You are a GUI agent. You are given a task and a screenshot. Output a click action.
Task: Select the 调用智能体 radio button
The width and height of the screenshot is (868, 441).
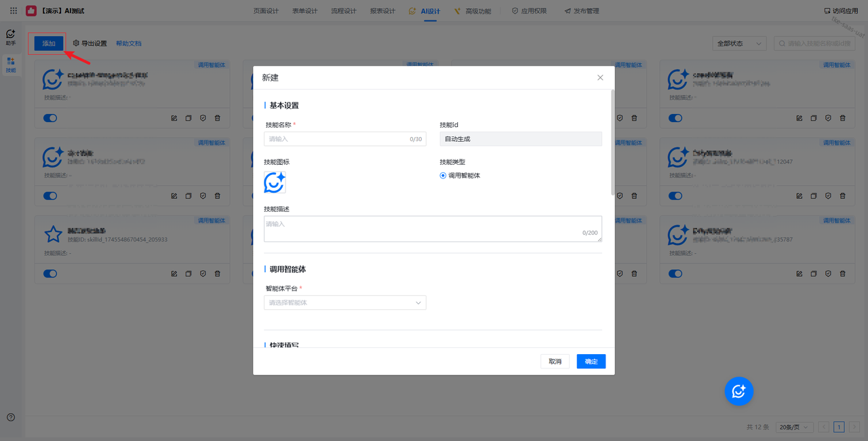tap(443, 176)
